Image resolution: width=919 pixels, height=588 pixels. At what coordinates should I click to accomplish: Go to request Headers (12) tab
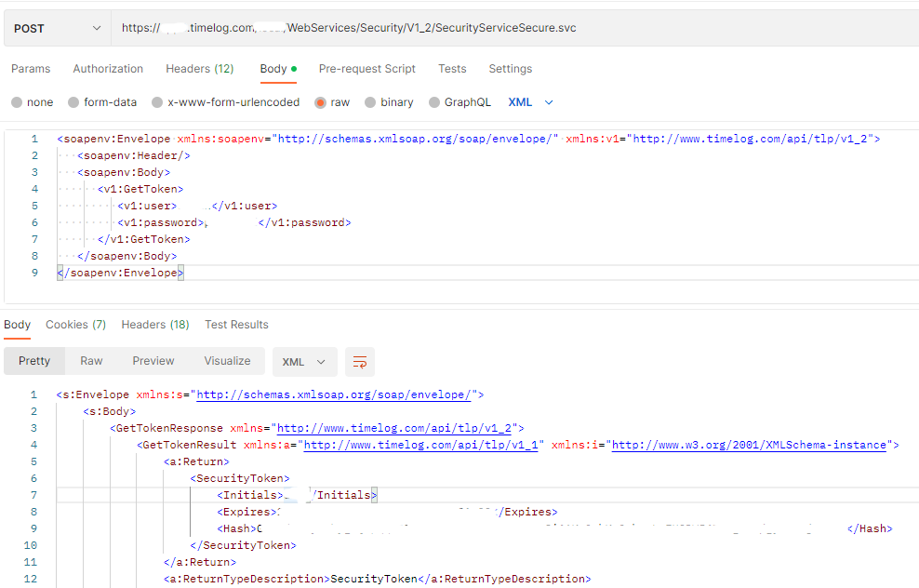coord(199,69)
